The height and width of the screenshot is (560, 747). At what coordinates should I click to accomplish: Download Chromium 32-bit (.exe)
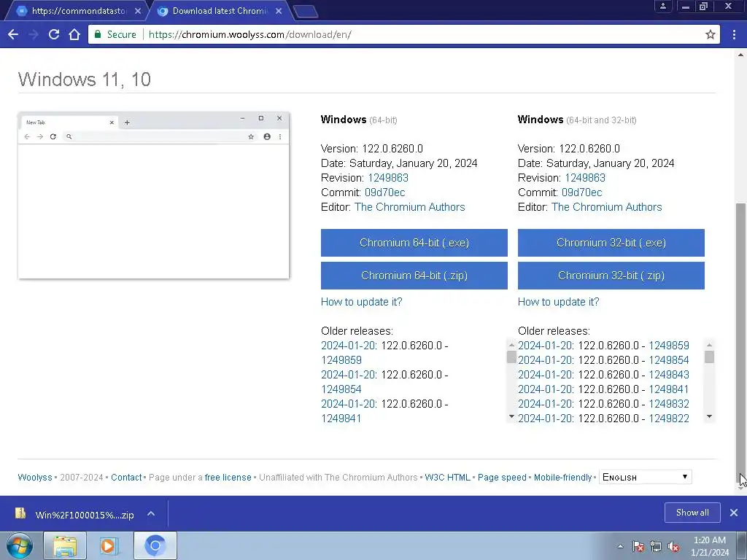click(x=611, y=243)
